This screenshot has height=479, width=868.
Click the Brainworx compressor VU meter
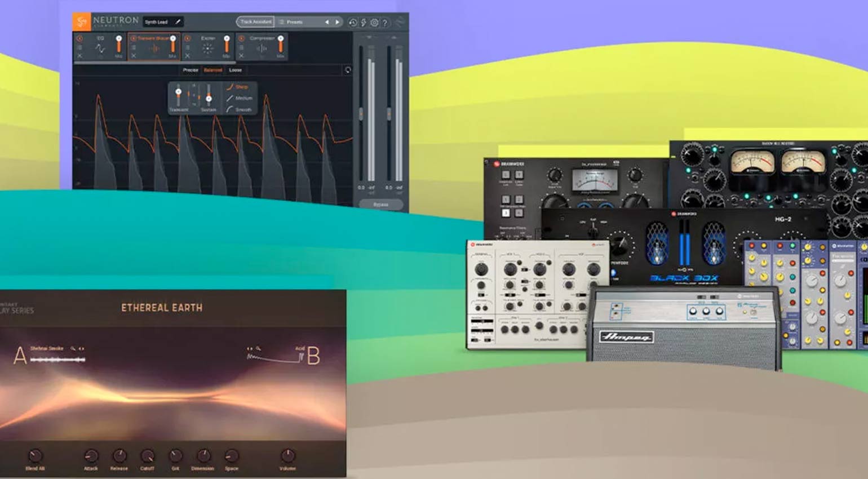click(x=595, y=180)
